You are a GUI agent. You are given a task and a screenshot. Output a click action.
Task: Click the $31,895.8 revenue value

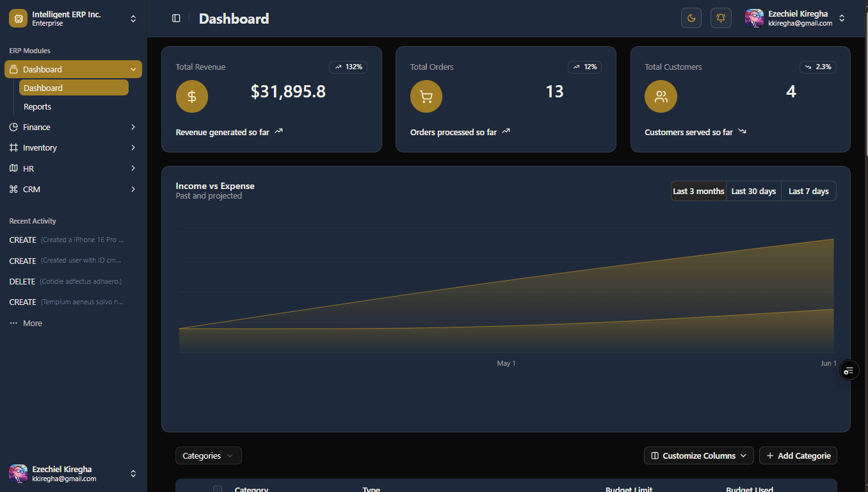click(x=288, y=92)
